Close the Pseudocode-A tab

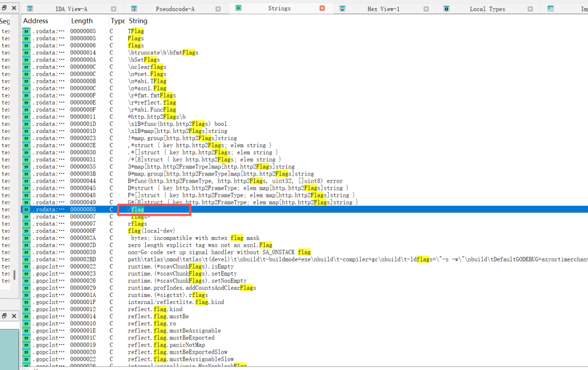coord(218,9)
